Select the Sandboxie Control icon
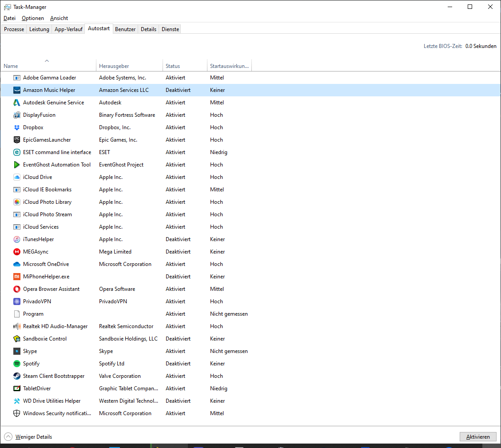The width and height of the screenshot is (501, 448). 16,339
